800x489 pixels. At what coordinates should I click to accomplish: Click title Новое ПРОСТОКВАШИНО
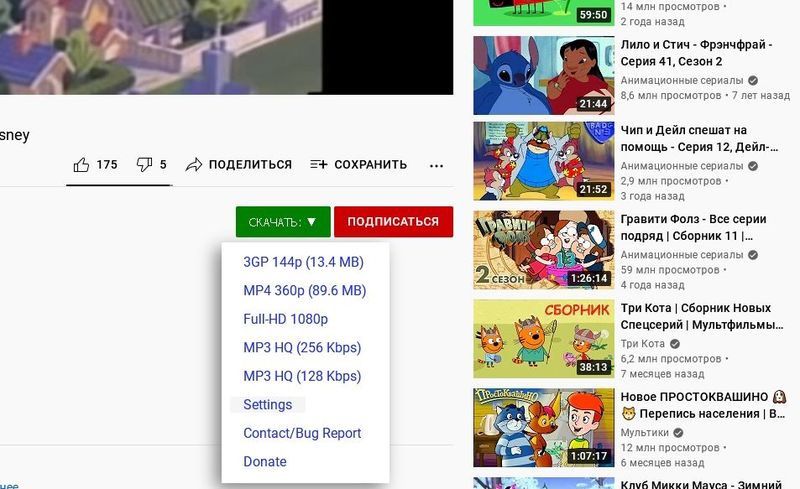tap(704, 405)
